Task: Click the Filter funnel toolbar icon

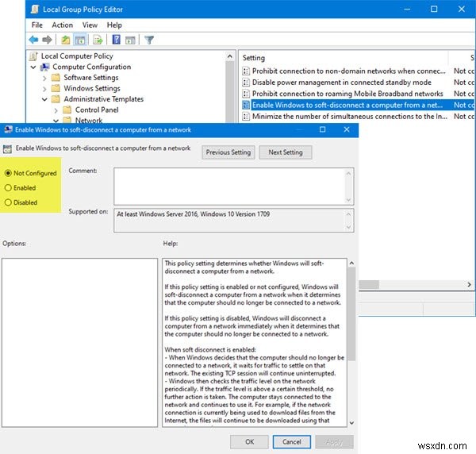Action: click(149, 40)
